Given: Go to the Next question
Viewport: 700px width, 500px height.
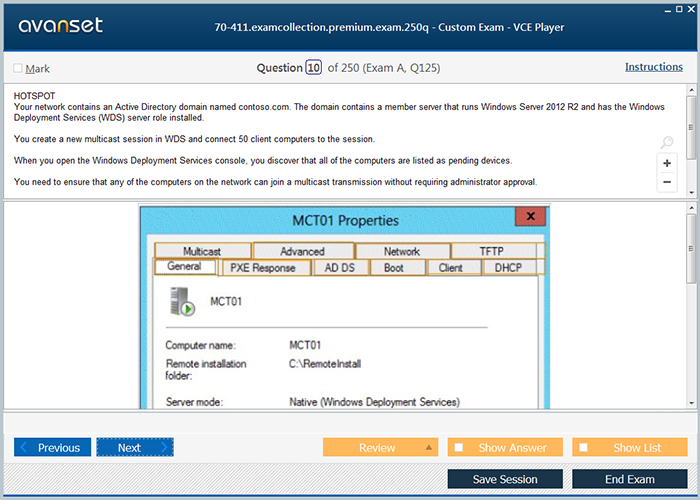Looking at the screenshot, I should 135,447.
